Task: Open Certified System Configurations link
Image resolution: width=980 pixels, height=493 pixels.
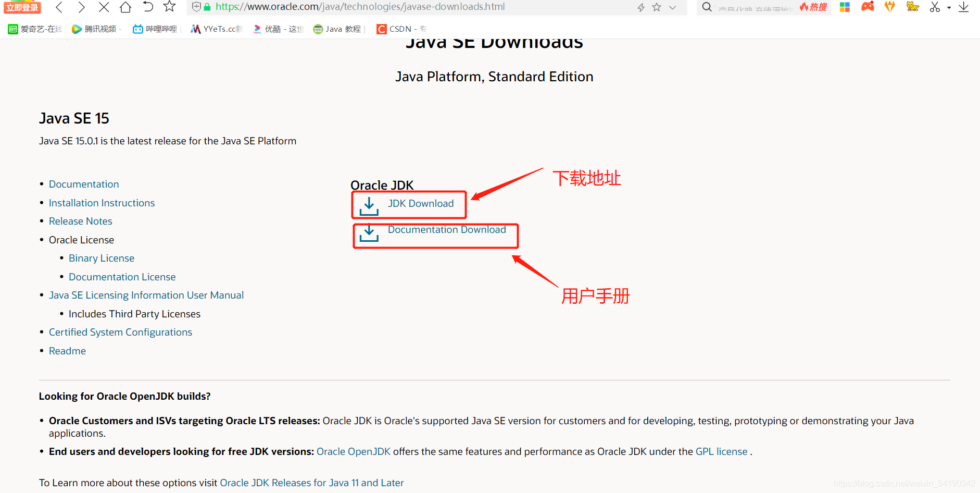Action: pos(120,332)
